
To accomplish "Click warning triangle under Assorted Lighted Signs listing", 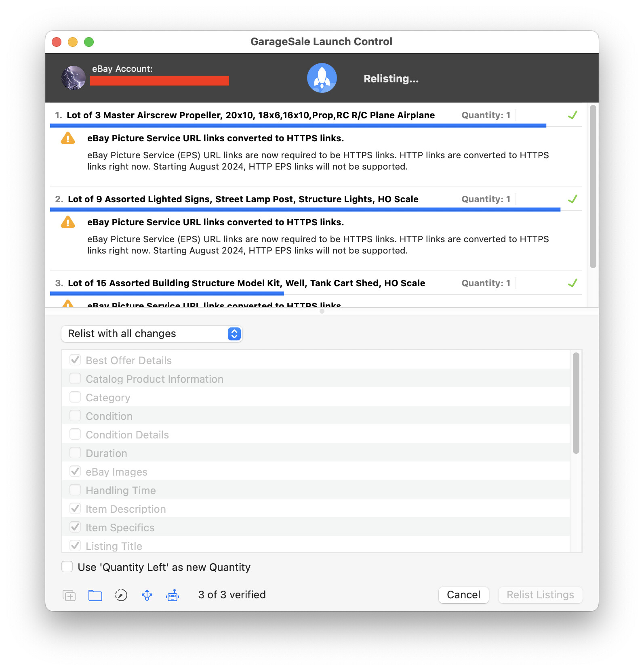I will tap(68, 222).
